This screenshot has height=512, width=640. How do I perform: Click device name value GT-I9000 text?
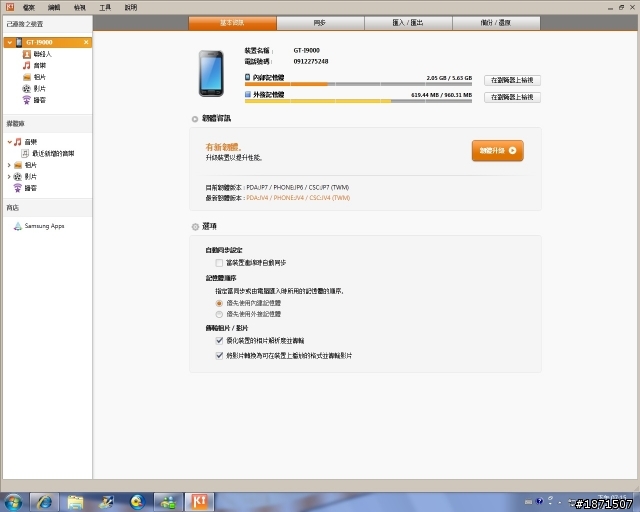pos(307,50)
